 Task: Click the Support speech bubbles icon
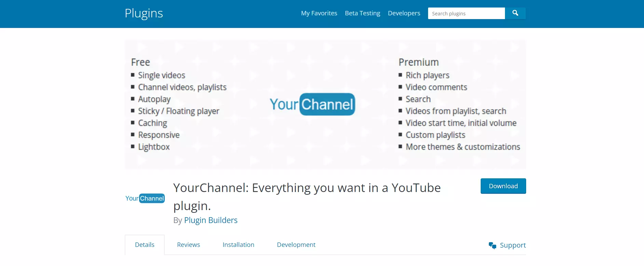pyautogui.click(x=492, y=245)
